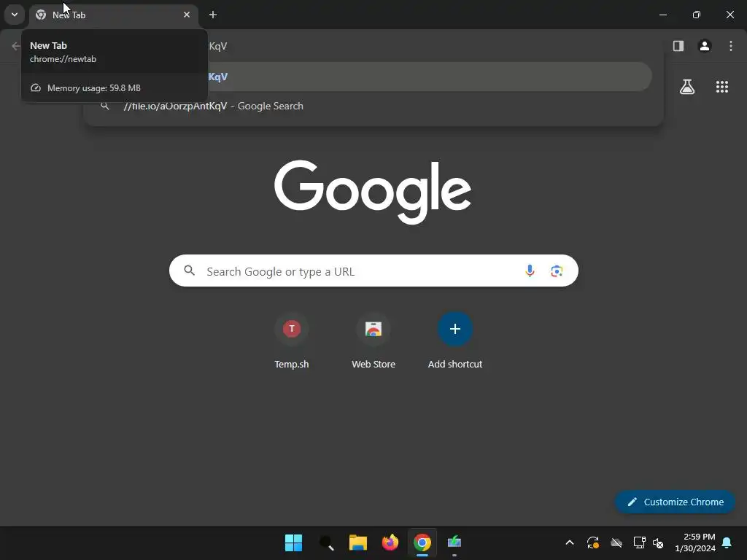Open taskbar Search magnifier

point(326,542)
